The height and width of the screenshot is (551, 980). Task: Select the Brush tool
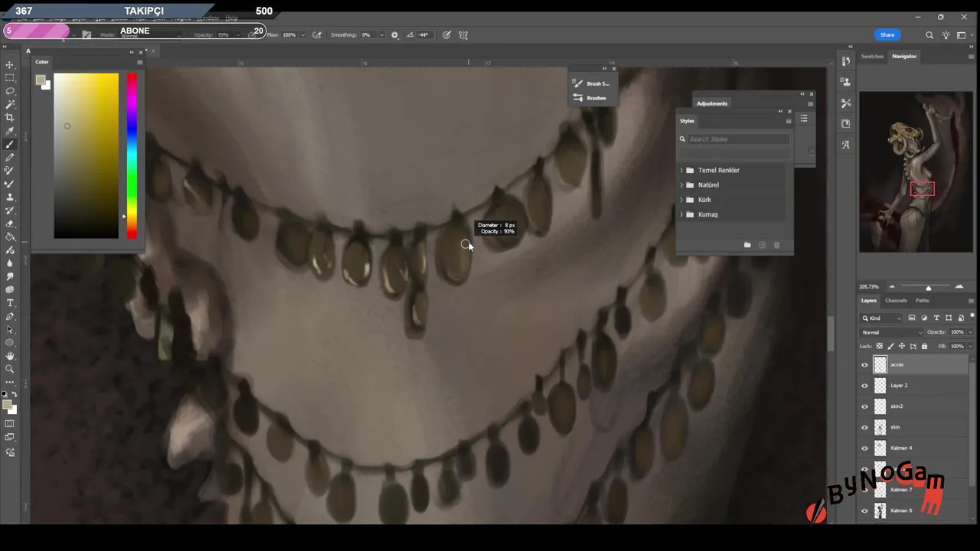(10, 144)
